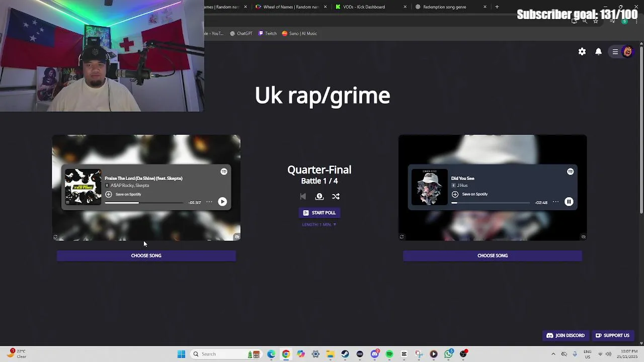Switch to the second Wheel of Names tab

click(x=291, y=7)
